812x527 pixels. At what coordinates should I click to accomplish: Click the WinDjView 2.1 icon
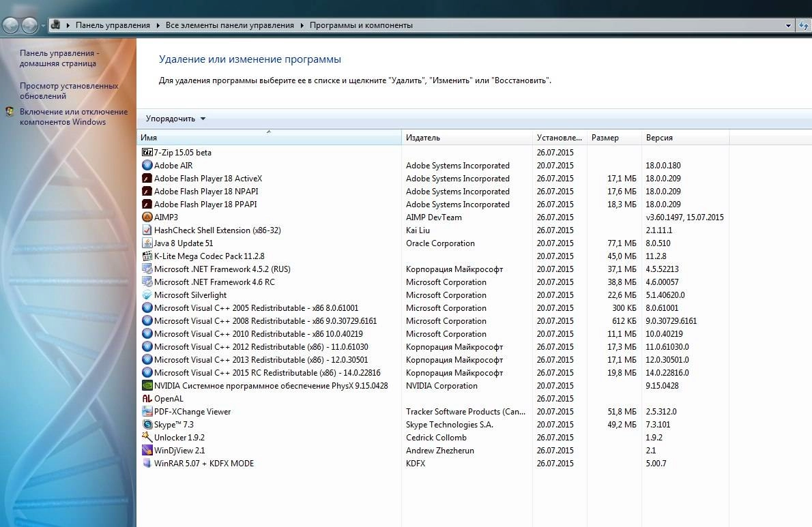[147, 450]
